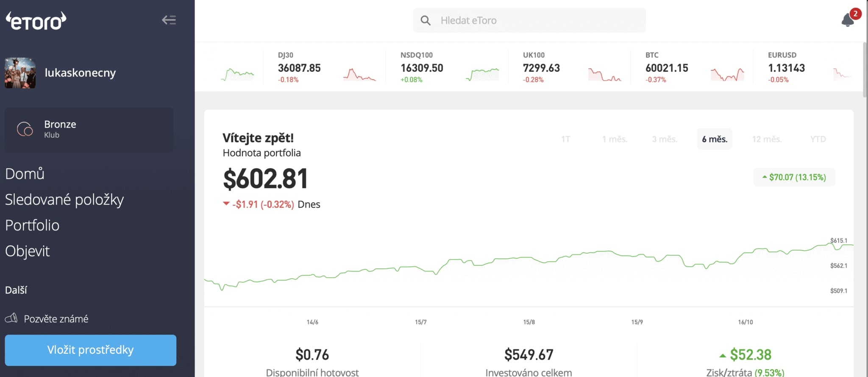Click the $0.76 available cash value
This screenshot has height=377, width=868.
click(312, 355)
